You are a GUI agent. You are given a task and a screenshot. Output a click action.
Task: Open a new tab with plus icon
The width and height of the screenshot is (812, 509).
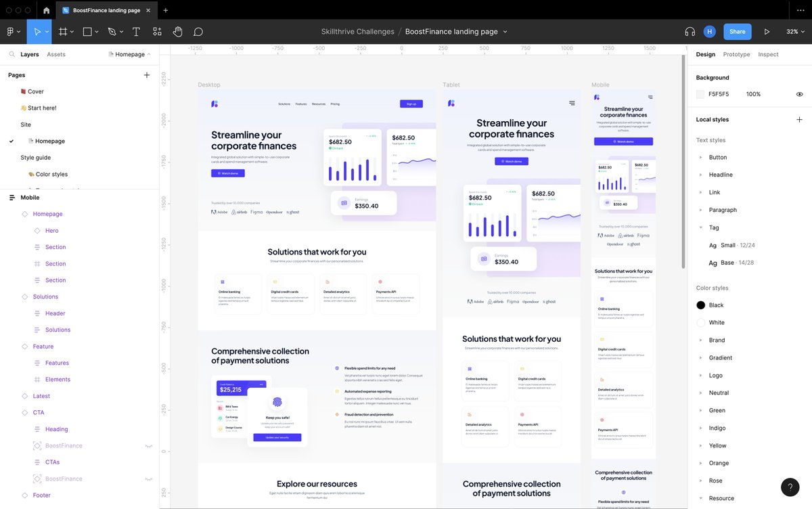[x=166, y=10]
